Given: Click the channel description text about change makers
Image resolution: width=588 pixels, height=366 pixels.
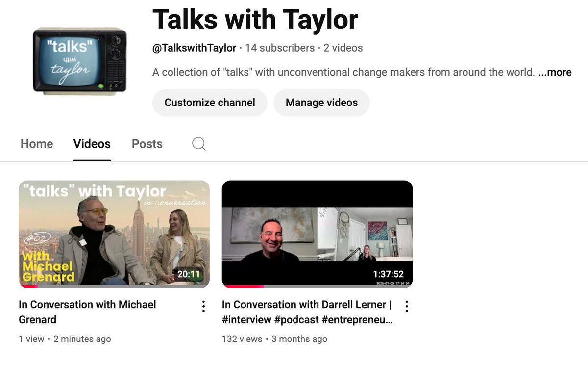Looking at the screenshot, I should tap(343, 72).
